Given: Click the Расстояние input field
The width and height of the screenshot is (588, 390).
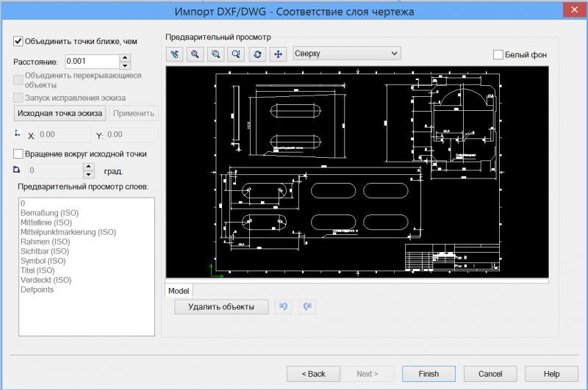Looking at the screenshot, I should tap(91, 62).
